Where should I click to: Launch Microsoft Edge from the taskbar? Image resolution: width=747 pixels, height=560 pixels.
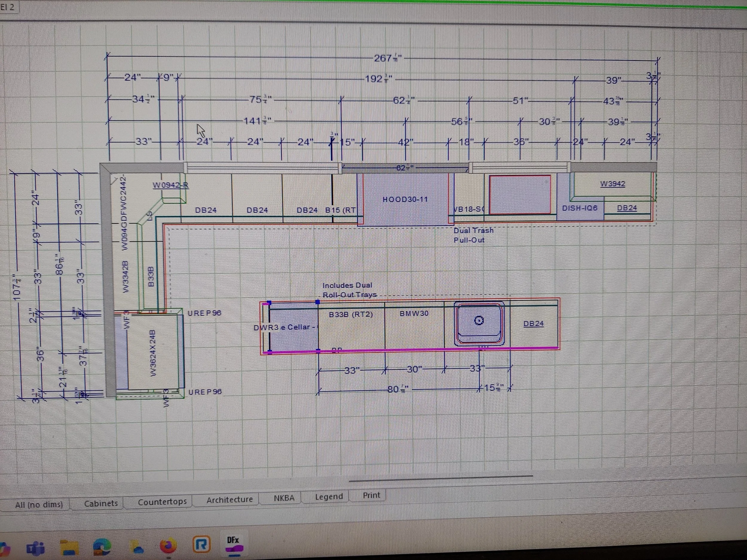coord(102,547)
